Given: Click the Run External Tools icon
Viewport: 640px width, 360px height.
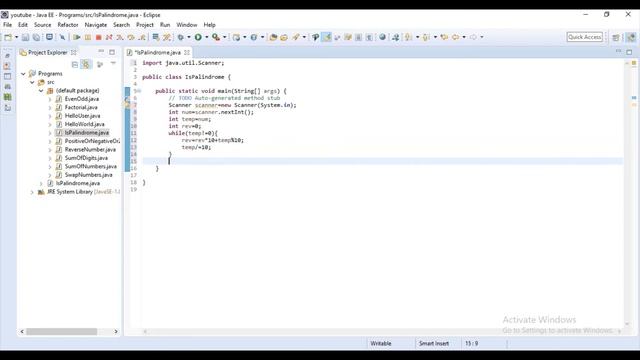Looking at the screenshot, I should (216, 37).
